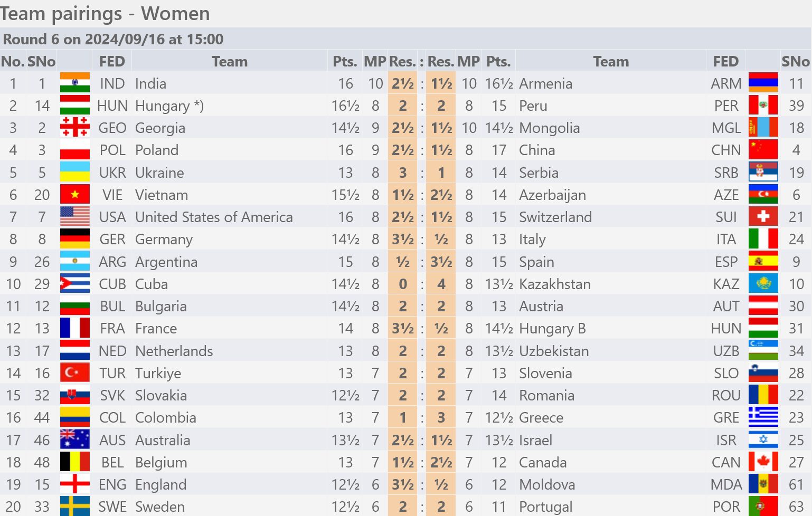Click the India flag icon
Viewport: 812px width, 516px height.
point(75,83)
